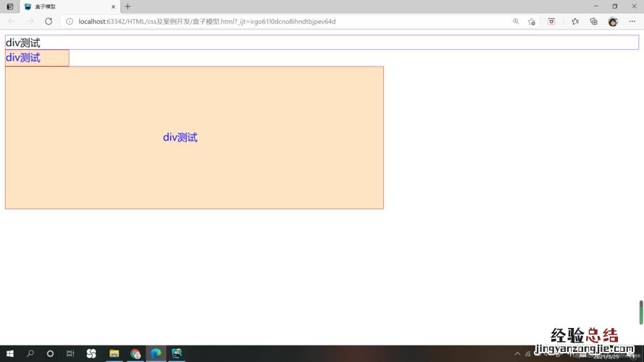
Task: View site information icon in address bar
Action: [x=70, y=21]
